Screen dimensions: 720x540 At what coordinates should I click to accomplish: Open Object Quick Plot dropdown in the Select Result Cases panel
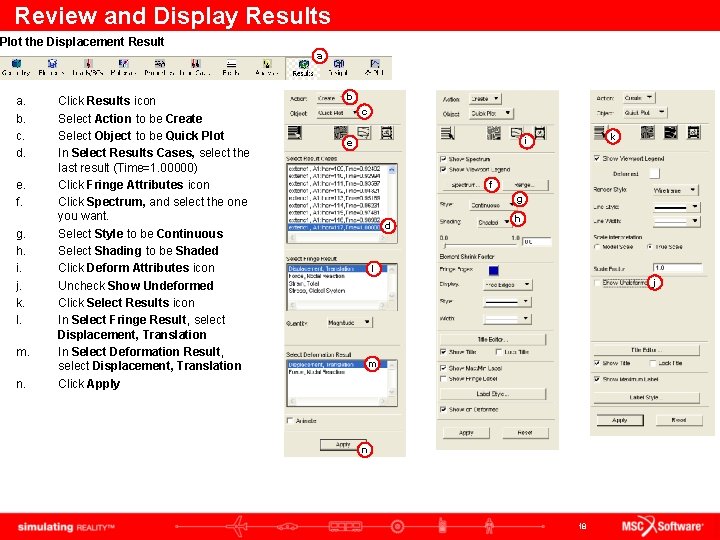coord(338,112)
